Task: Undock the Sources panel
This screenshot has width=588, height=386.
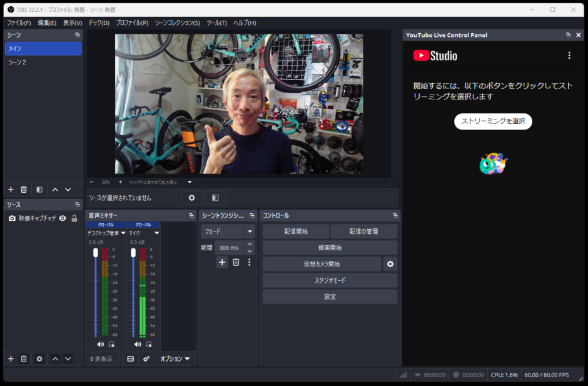Action: 77,205
